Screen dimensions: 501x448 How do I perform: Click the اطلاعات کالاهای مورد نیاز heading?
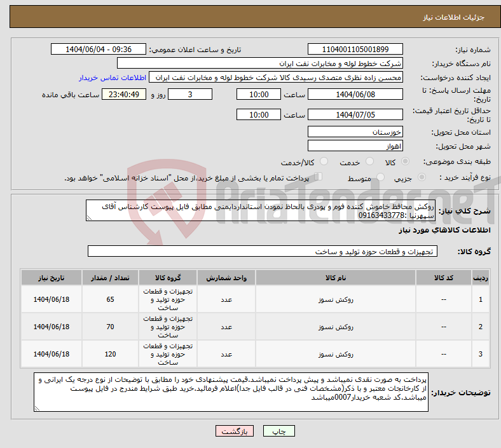click(444, 230)
